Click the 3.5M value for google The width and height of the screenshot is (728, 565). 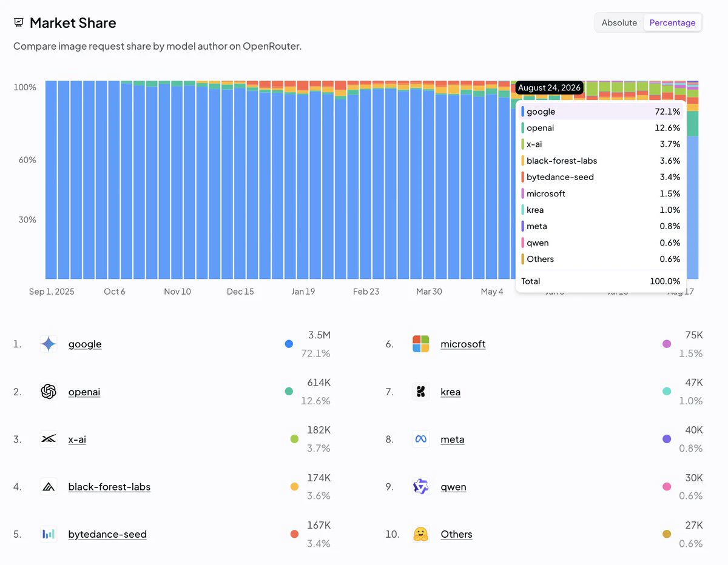(319, 335)
